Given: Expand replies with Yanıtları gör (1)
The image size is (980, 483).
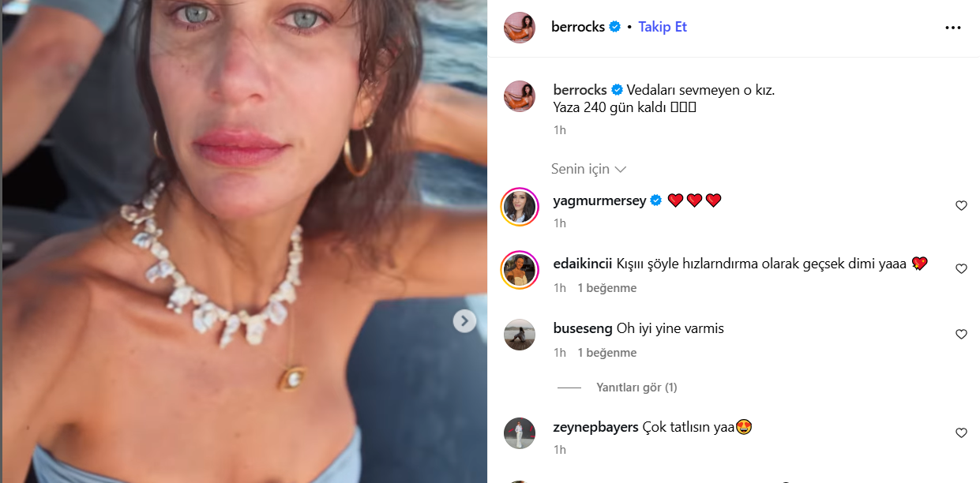Looking at the screenshot, I should tap(636, 388).
